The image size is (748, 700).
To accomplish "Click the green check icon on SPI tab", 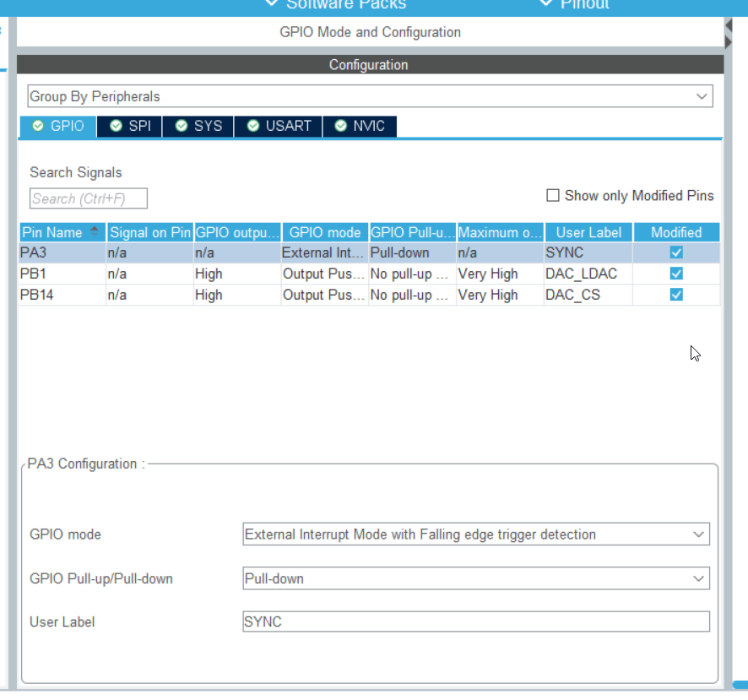I will click(116, 126).
